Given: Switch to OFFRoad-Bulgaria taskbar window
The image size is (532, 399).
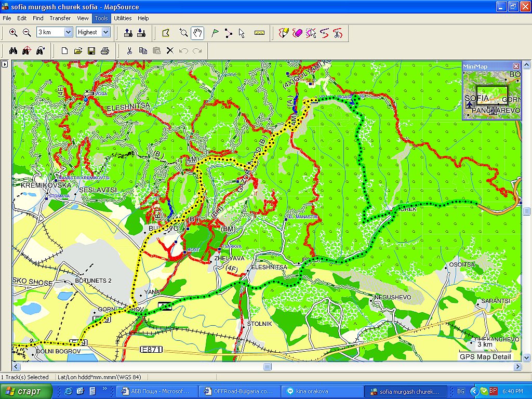Looking at the screenshot, I should 240,391.
